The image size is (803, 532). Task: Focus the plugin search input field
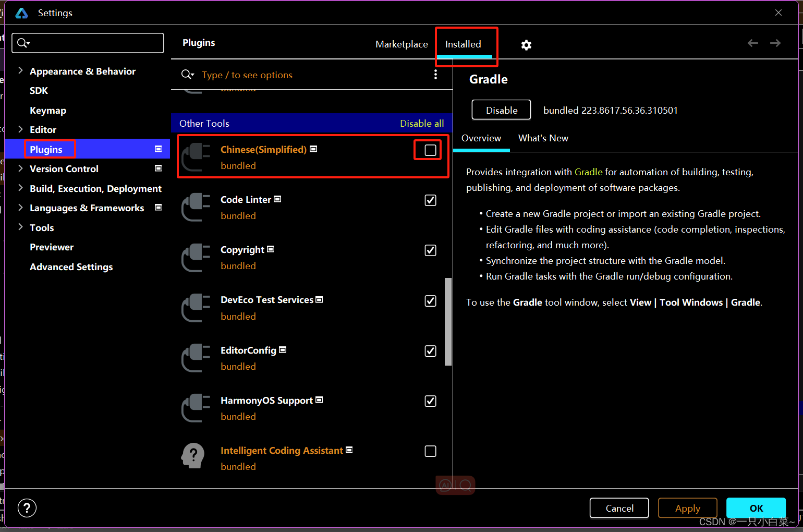pos(313,75)
